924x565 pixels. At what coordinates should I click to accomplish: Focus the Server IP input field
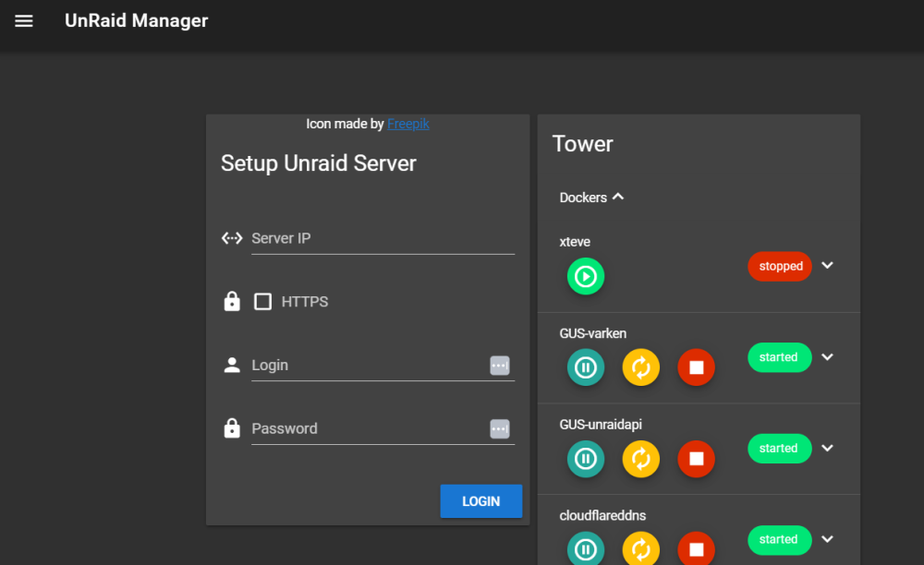383,239
